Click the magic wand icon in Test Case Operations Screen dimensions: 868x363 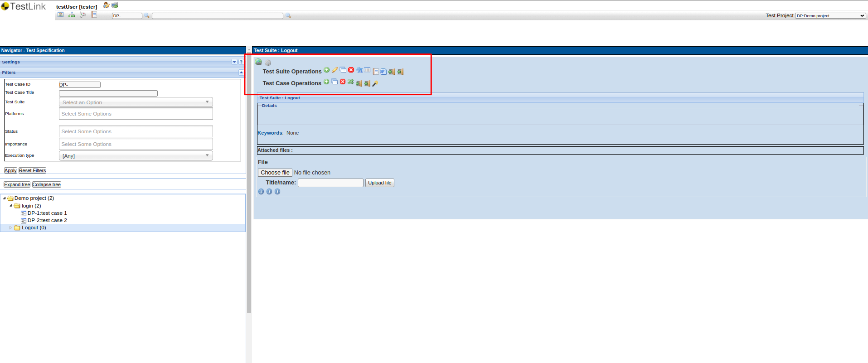coord(375,83)
